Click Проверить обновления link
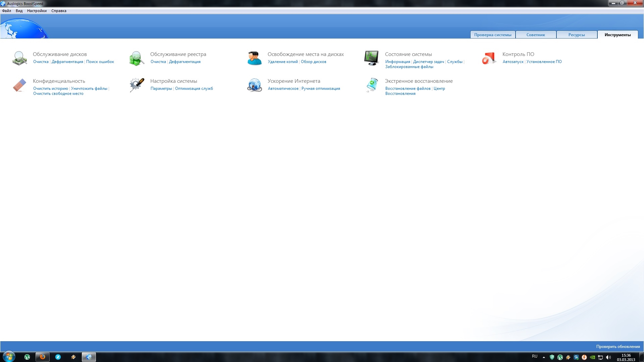 pos(618,347)
